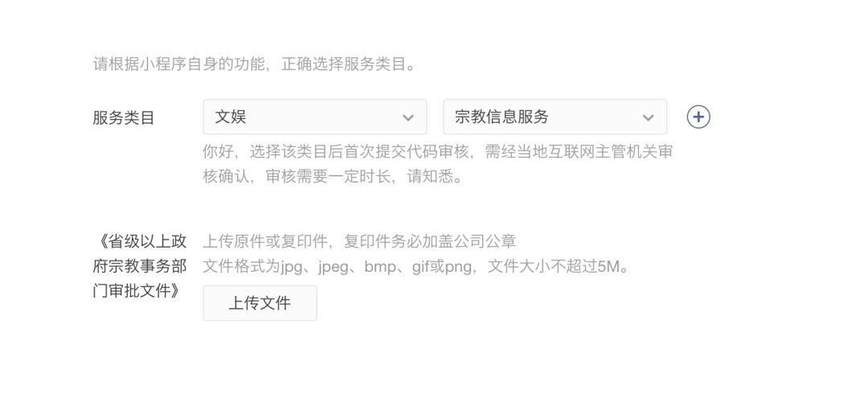
Task: Click 正确选择服务类目 in the top instruction
Action: (344, 64)
